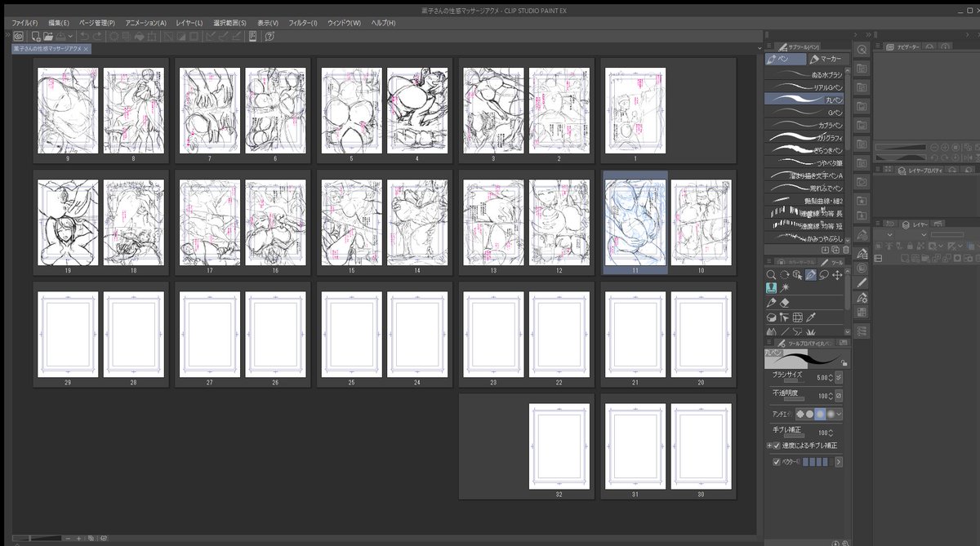980x546 pixels.
Task: Select the first anti-aliasing none option
Action: [800, 414]
